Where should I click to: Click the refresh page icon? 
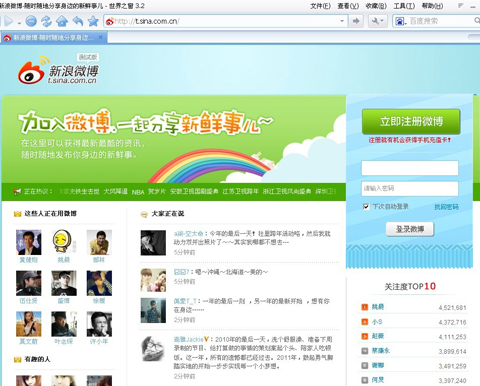(x=46, y=21)
